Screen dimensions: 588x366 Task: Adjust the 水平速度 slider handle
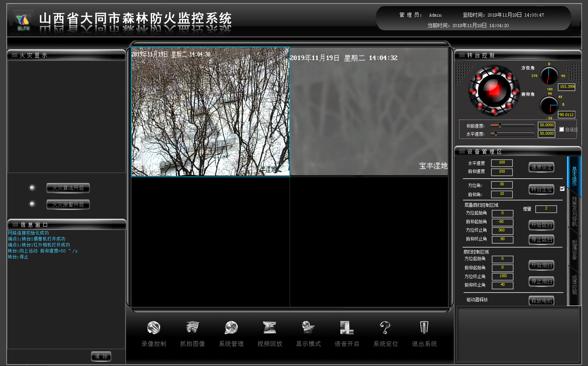pos(496,134)
